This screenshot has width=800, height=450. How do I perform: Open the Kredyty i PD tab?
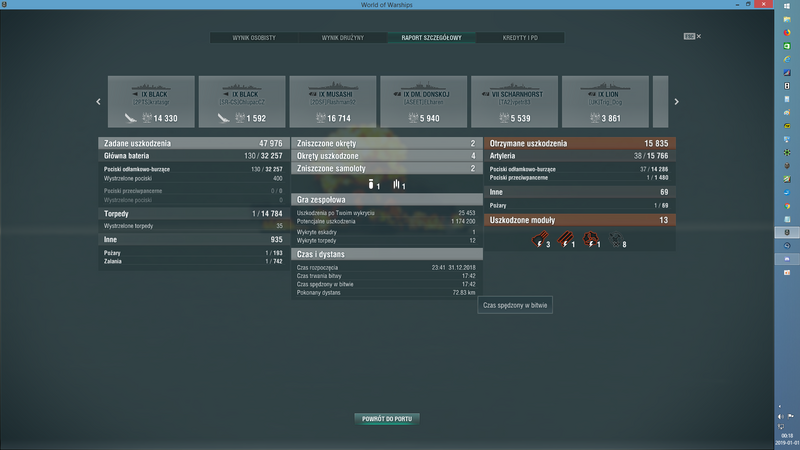point(520,38)
